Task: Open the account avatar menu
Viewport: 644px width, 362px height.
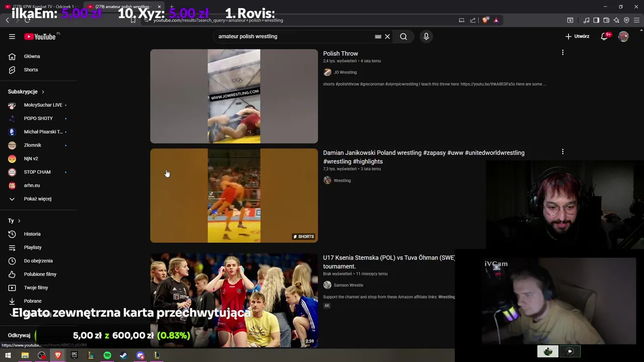Action: click(623, 36)
